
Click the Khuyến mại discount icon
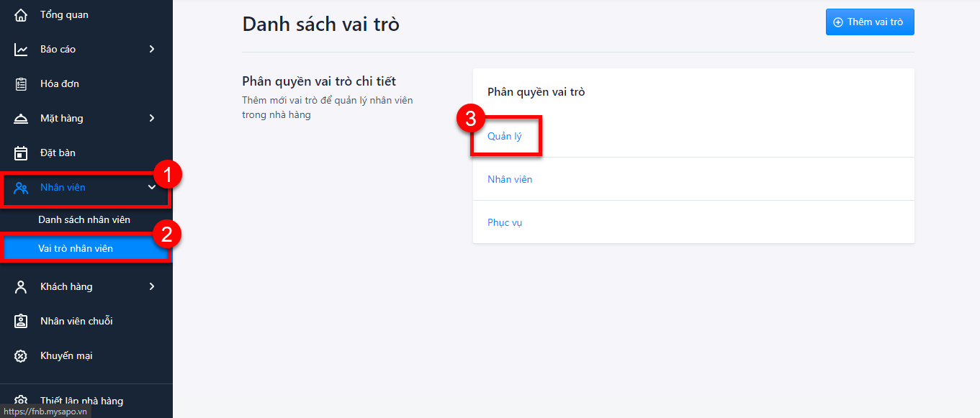coord(22,356)
